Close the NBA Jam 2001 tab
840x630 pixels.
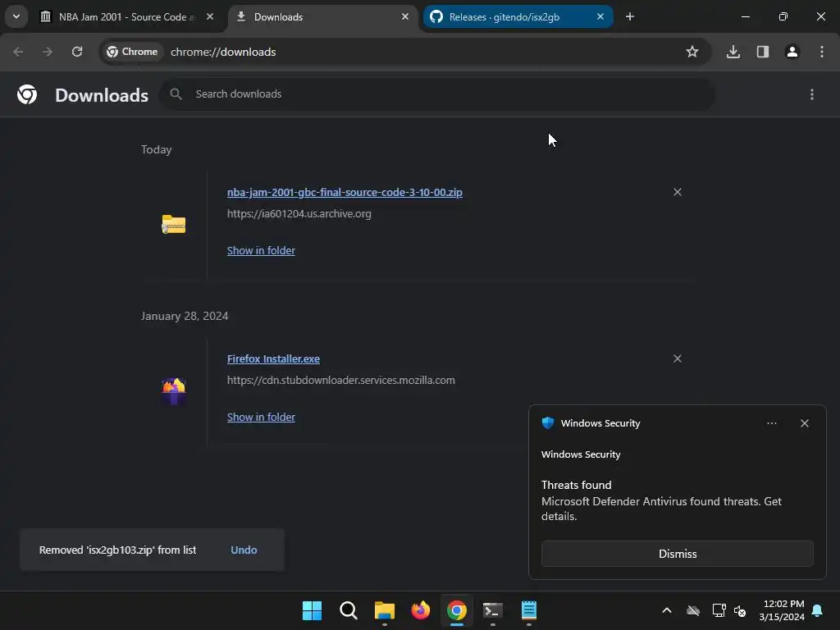210,16
